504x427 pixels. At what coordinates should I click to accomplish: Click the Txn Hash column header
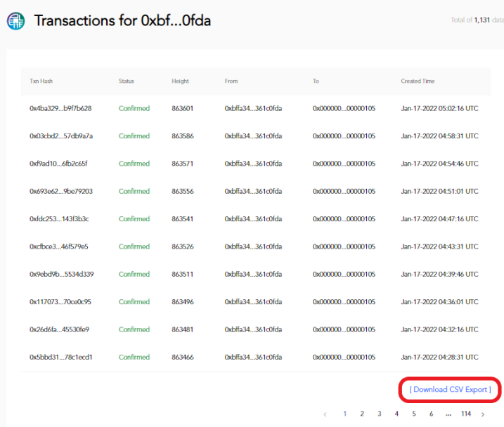(41, 81)
